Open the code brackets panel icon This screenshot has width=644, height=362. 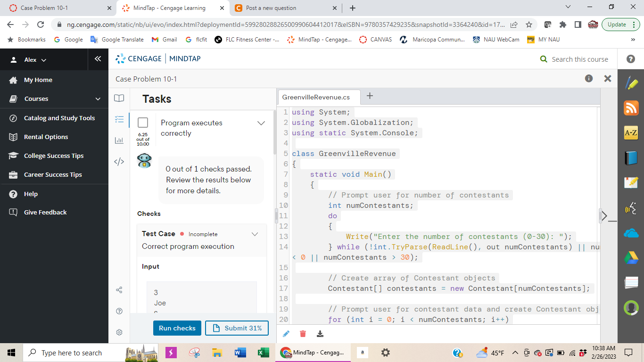[119, 162]
